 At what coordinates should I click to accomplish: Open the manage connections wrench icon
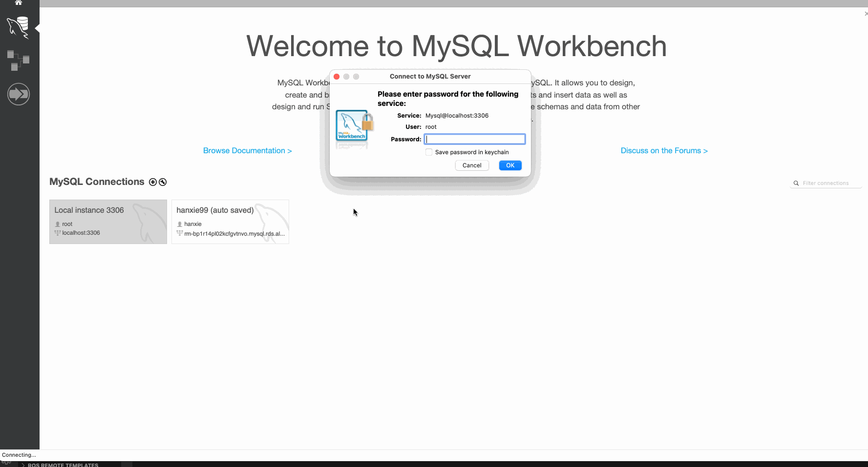tap(163, 182)
